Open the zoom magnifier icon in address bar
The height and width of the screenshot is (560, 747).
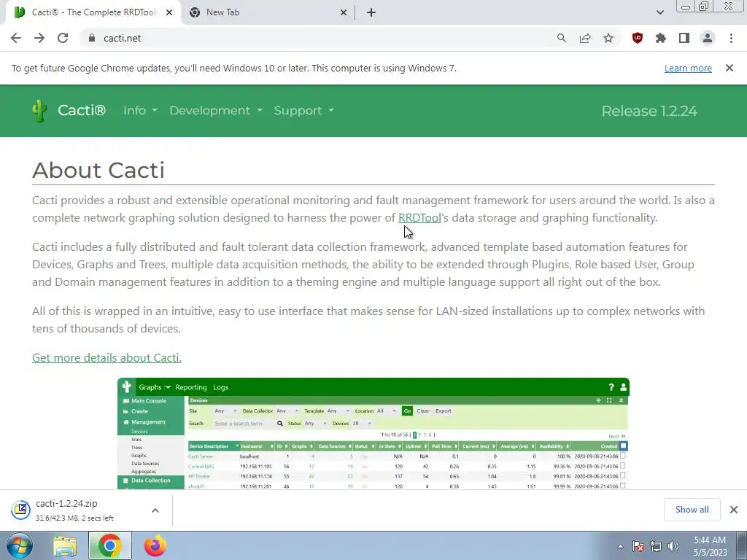pos(562,38)
